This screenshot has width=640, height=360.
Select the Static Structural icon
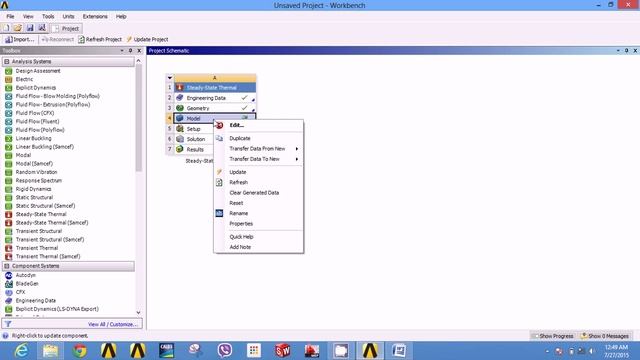pyautogui.click(x=9, y=198)
